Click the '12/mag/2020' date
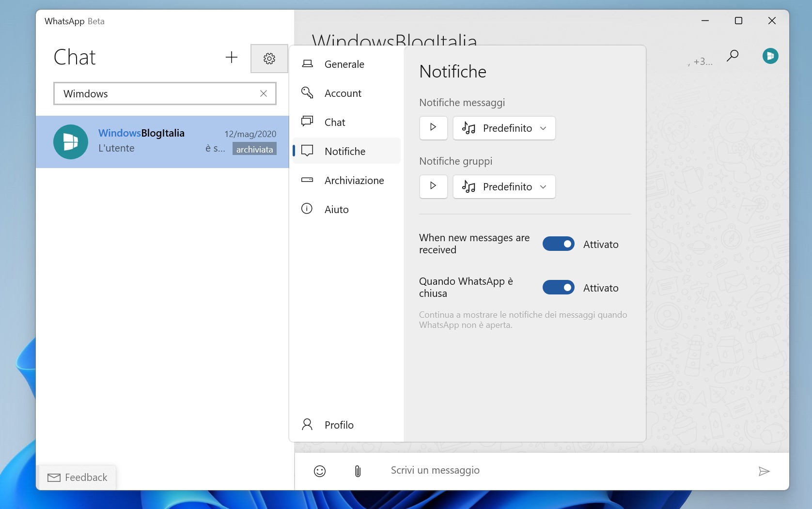 pos(250,134)
